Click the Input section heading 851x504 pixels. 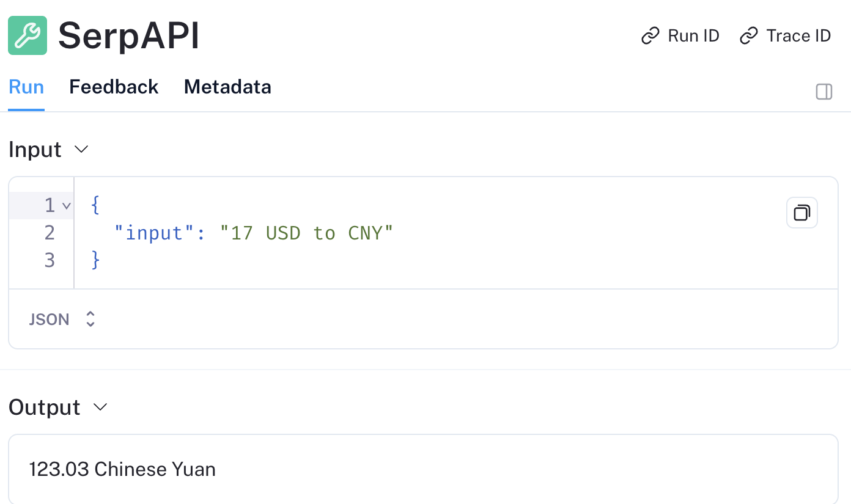point(35,150)
